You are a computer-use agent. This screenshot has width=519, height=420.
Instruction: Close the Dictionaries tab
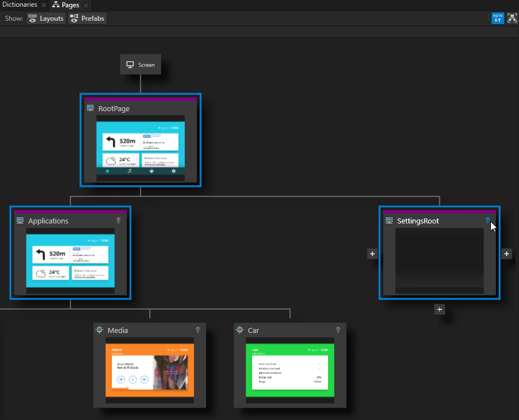point(44,5)
